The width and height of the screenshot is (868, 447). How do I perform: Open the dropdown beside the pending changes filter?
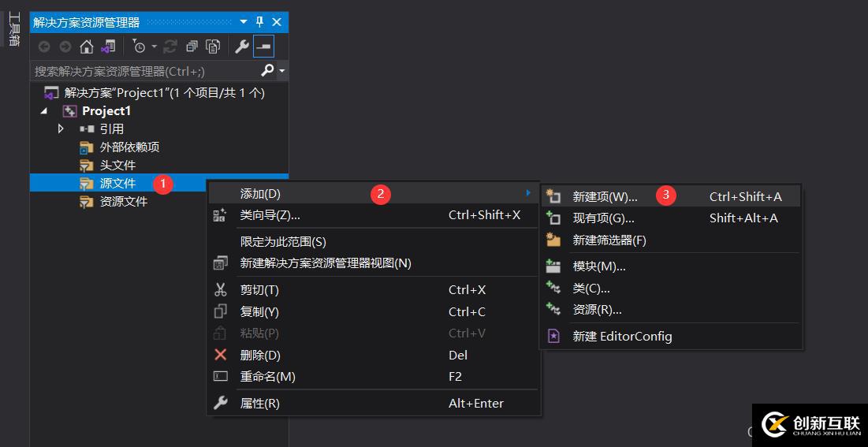tap(155, 47)
